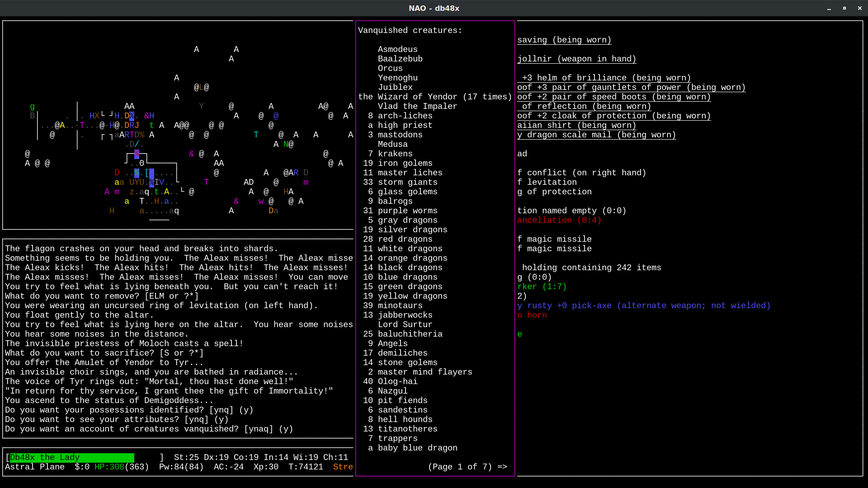Click the green 'Db48x the Lady' health bar
Viewport: 868px width, 488px height.
coord(72,457)
